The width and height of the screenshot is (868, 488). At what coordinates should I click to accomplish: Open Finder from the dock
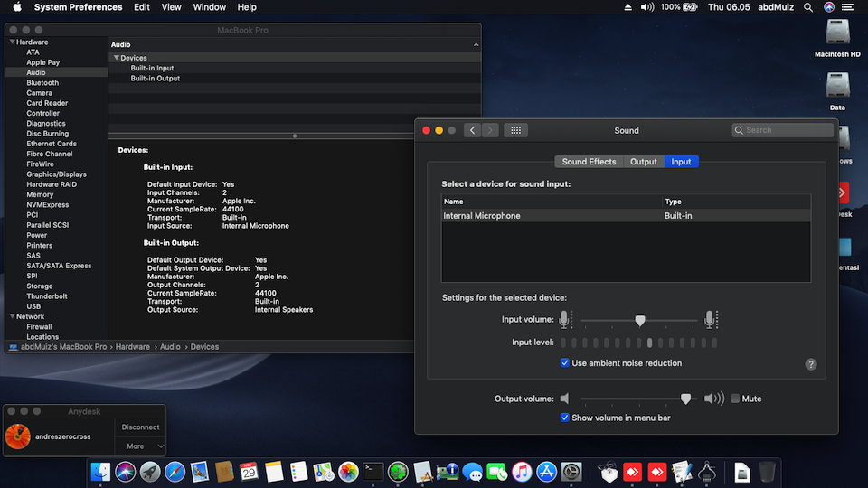coord(101,471)
